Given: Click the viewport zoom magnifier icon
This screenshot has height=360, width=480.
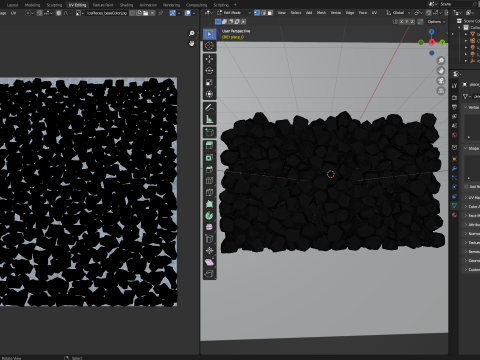Looking at the screenshot, I should [441, 61].
